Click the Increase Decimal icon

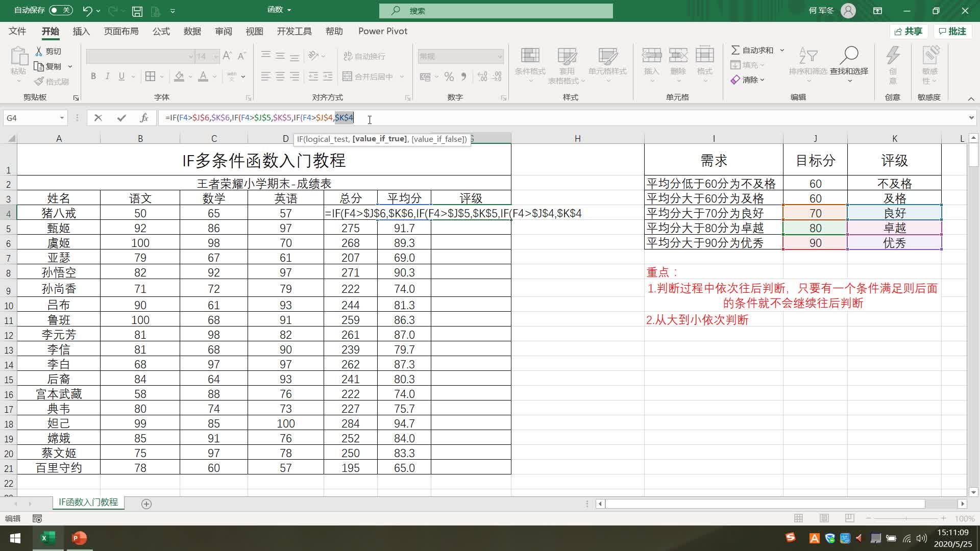[482, 77]
